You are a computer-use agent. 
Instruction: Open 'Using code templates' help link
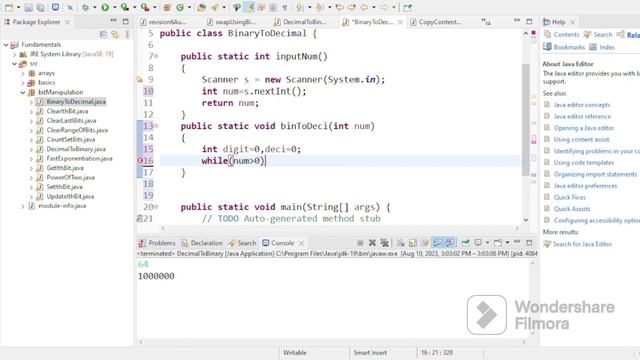pos(584,162)
